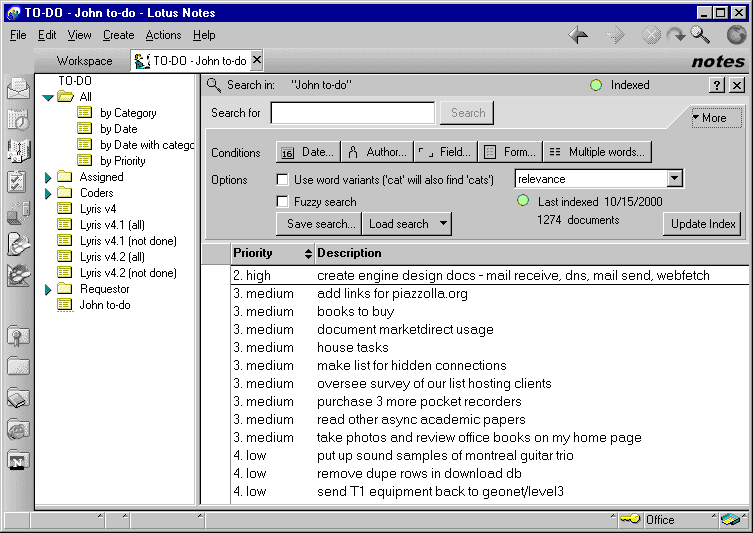The width and height of the screenshot is (753, 533).
Task: Add a Form condition
Action: click(510, 152)
